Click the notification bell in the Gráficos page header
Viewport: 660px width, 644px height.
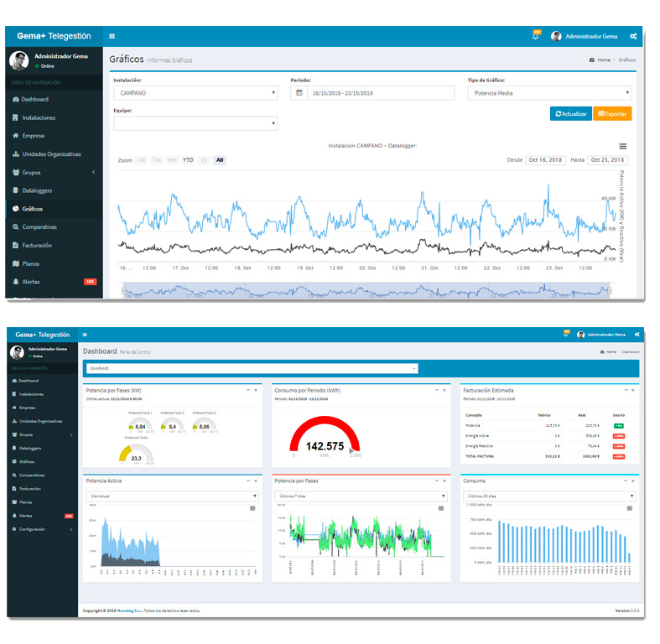(535, 36)
